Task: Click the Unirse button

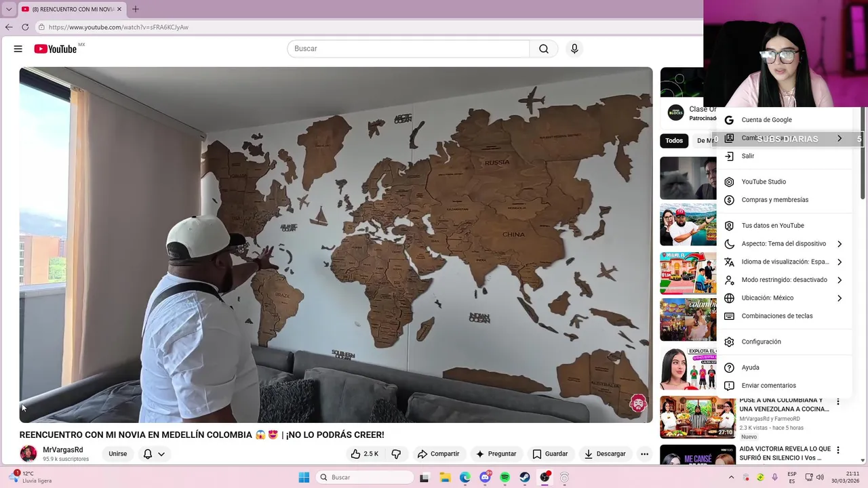Action: pos(118,454)
